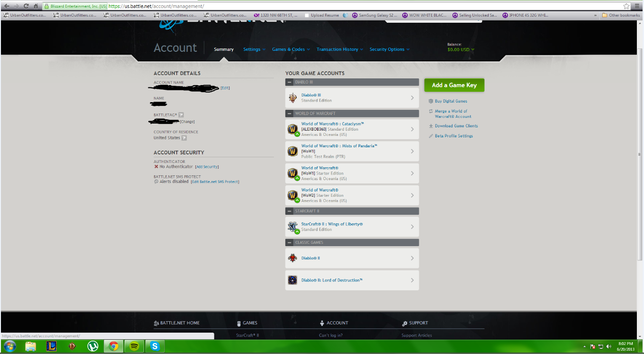This screenshot has width=644, height=354.
Task: Open the Settings dropdown menu
Action: (x=254, y=49)
